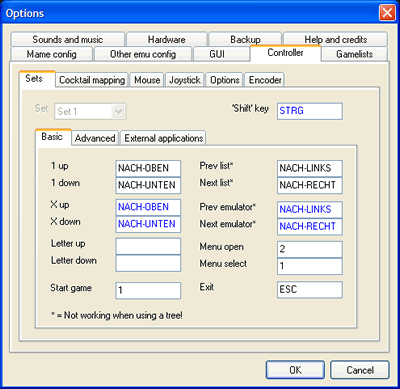Switch to the Advanced tab
Screen dimensions: 400x389
point(95,138)
